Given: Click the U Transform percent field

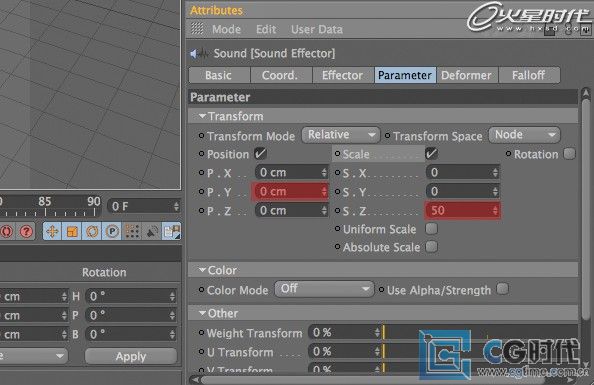Looking at the screenshot, I should click(x=344, y=352).
